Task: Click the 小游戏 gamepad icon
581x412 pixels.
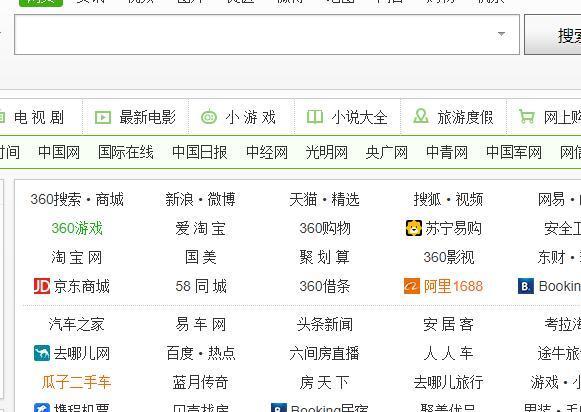Action: [209, 117]
